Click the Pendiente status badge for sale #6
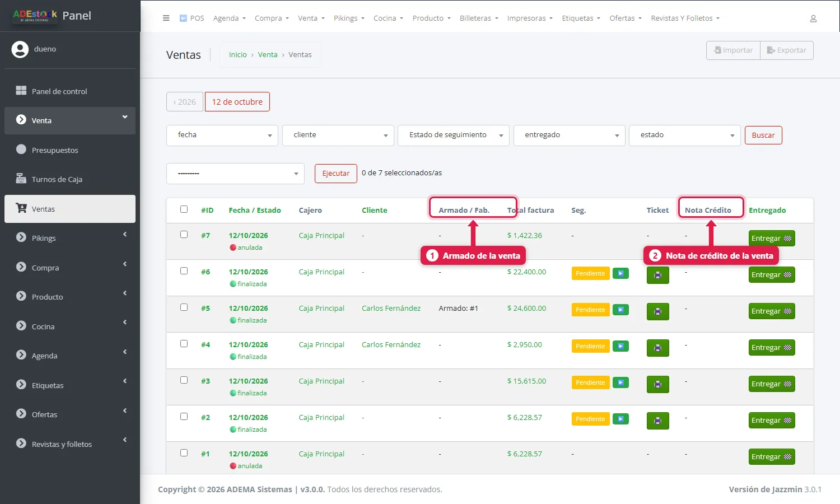This screenshot has width=840, height=504. [x=590, y=273]
